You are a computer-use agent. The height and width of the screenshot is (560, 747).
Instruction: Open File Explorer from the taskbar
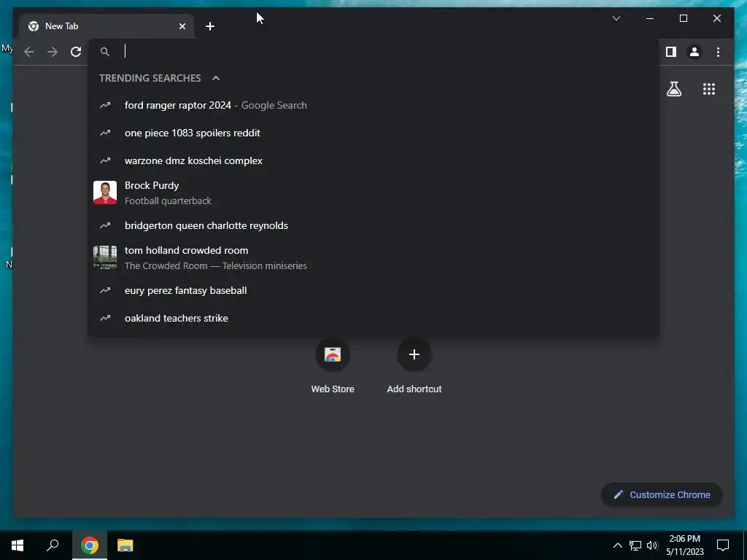(125, 545)
